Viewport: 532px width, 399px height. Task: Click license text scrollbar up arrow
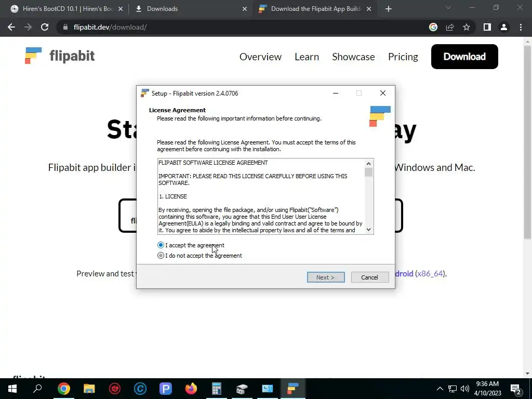click(x=368, y=164)
